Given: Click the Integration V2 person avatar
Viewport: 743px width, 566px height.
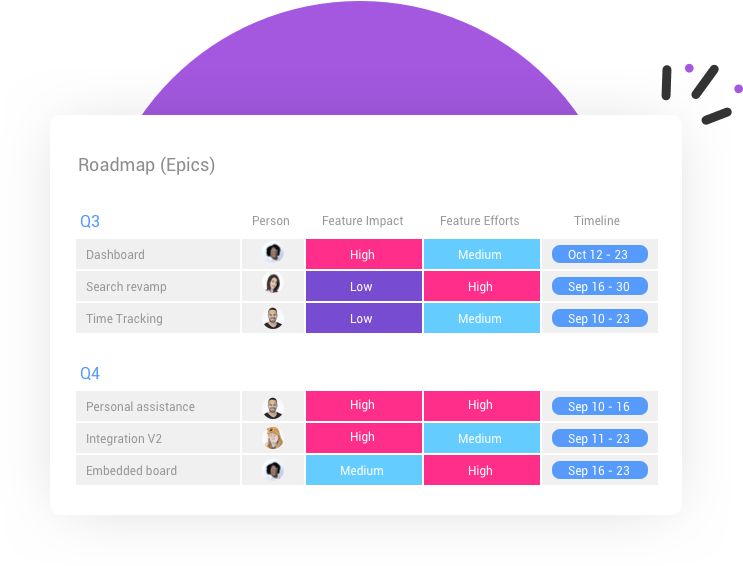Looking at the screenshot, I should 273,438.
